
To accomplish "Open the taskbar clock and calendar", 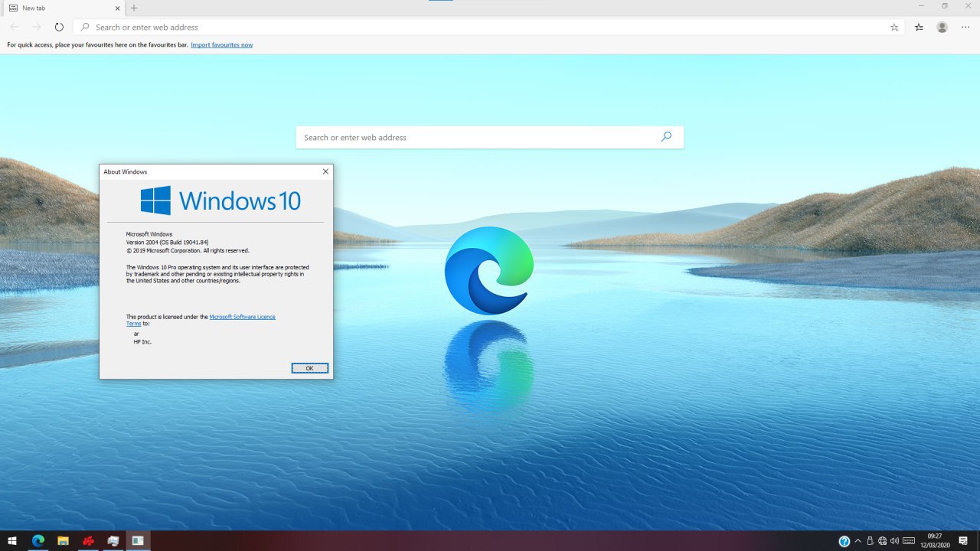I will tap(934, 541).
